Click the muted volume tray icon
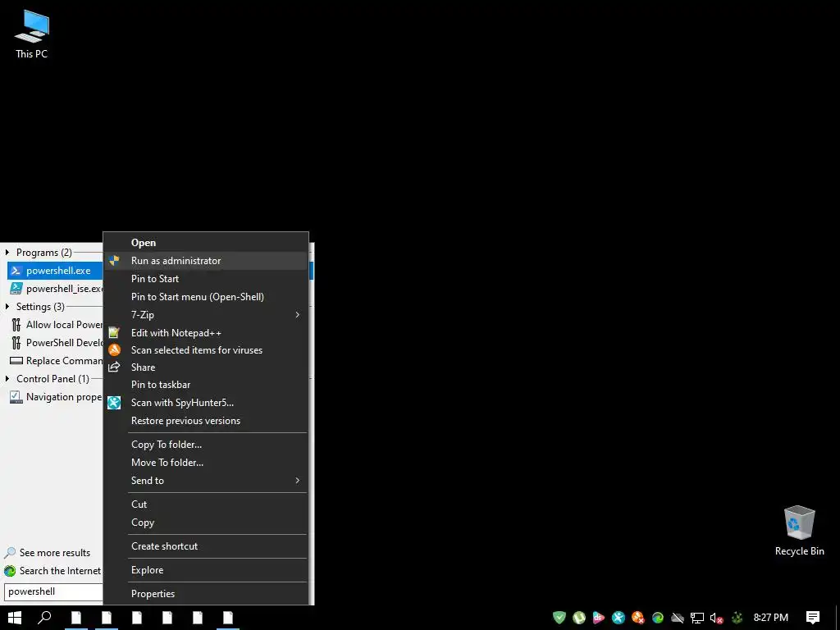 click(x=717, y=618)
